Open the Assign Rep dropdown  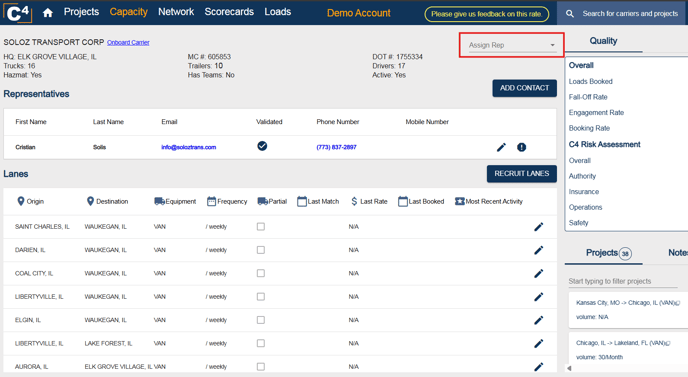pyautogui.click(x=512, y=45)
